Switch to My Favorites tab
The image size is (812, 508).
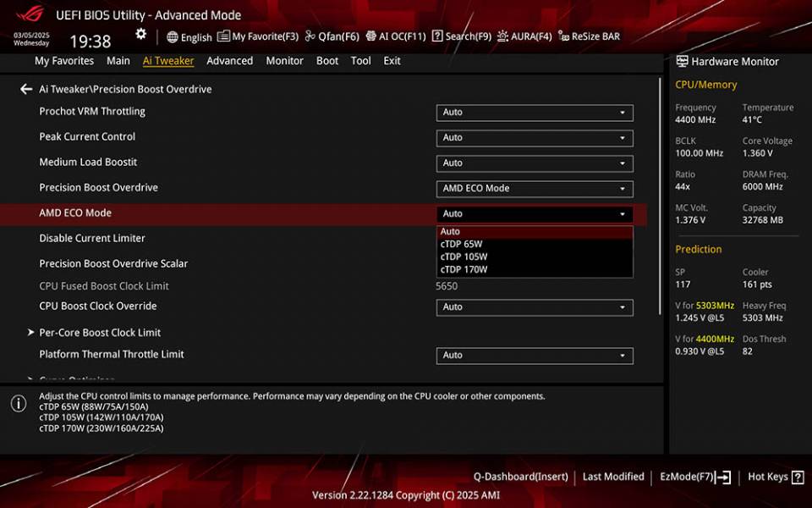[x=64, y=61]
